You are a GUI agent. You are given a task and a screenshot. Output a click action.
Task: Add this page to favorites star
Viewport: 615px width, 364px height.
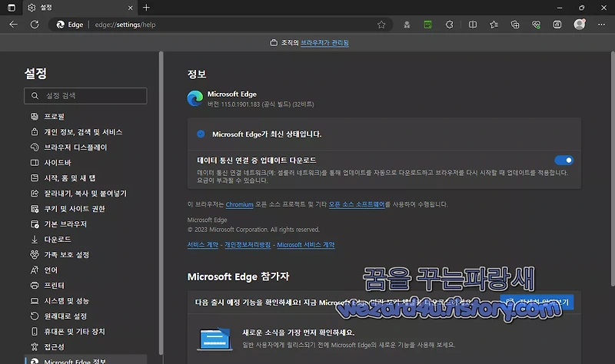[x=381, y=25]
